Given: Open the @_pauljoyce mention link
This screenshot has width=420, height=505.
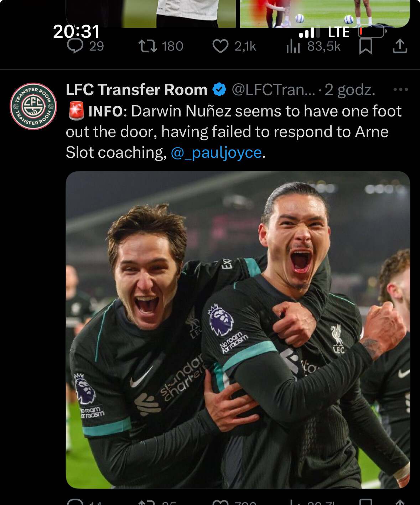Looking at the screenshot, I should pos(216,152).
